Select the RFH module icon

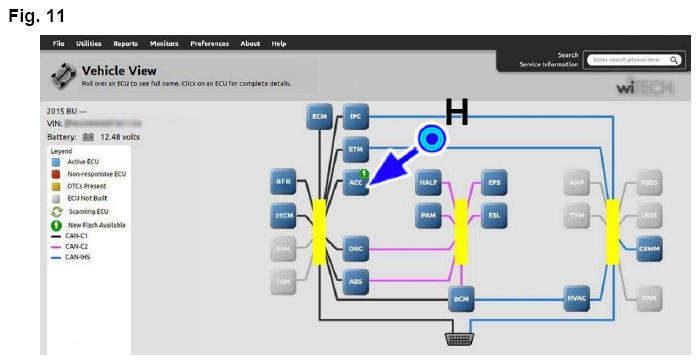click(x=283, y=182)
